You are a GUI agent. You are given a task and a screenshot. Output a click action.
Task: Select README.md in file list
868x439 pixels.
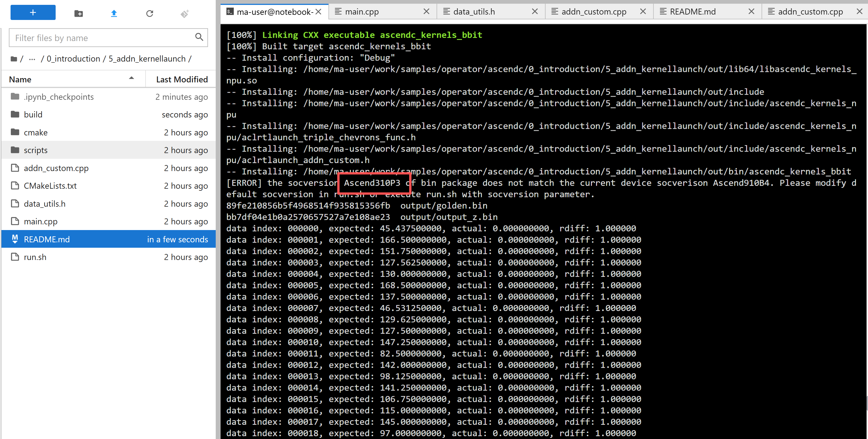(x=108, y=239)
